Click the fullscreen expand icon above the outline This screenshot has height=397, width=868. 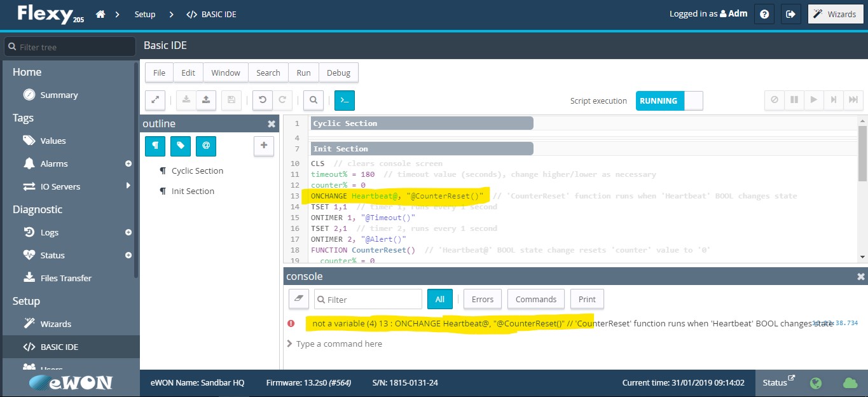155,100
